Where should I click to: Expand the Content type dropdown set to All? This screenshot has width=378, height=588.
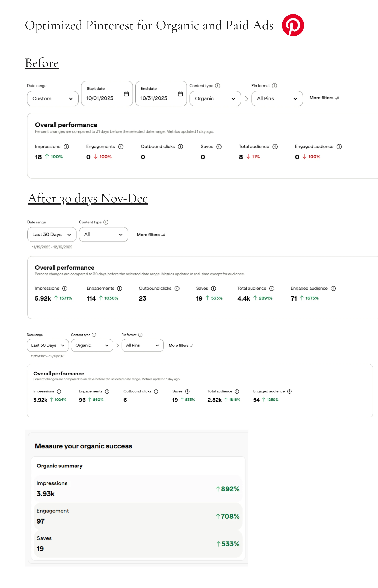point(103,235)
